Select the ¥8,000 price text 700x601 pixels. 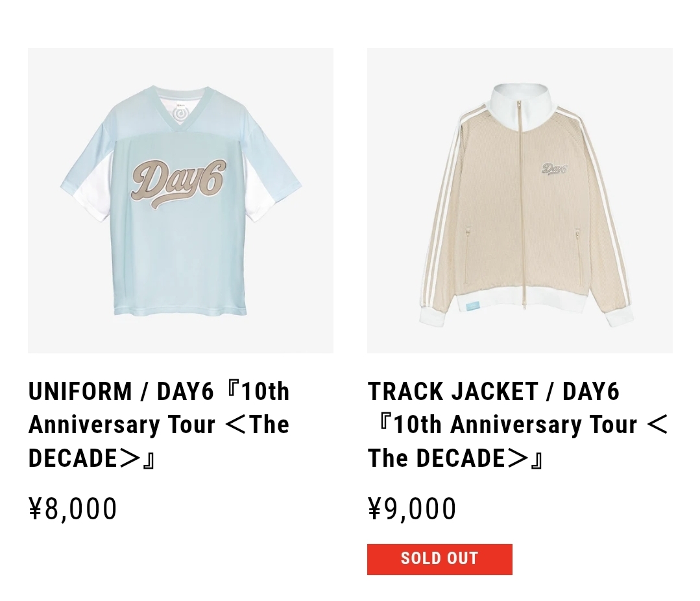click(73, 509)
